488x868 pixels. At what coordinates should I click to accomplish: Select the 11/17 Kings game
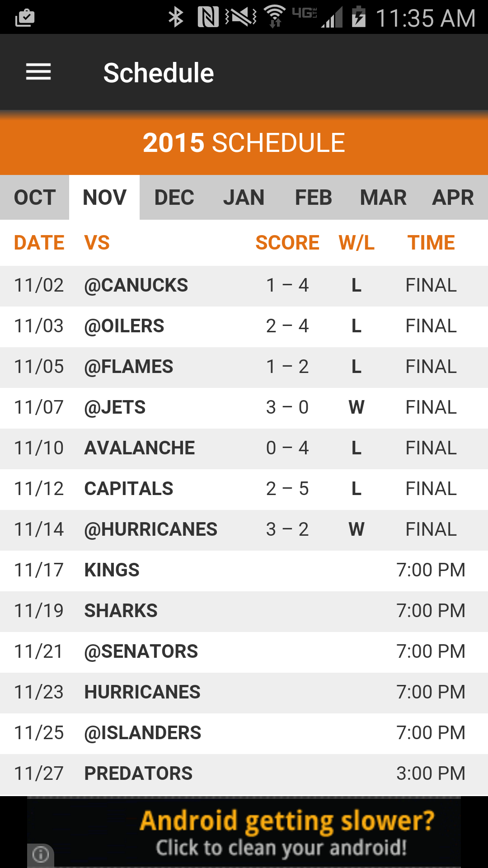tap(244, 571)
